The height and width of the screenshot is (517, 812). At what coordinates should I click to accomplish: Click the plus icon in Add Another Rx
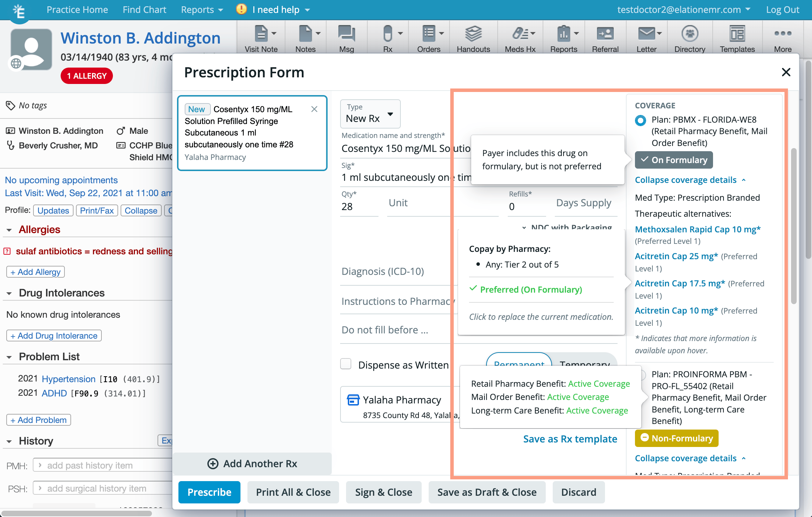coord(213,464)
